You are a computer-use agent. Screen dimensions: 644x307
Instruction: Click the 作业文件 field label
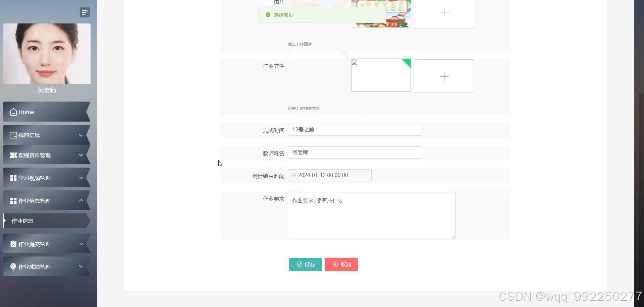pyautogui.click(x=273, y=66)
